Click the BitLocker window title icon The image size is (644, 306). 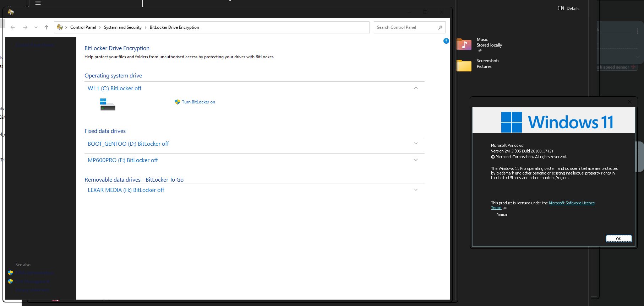point(11,12)
